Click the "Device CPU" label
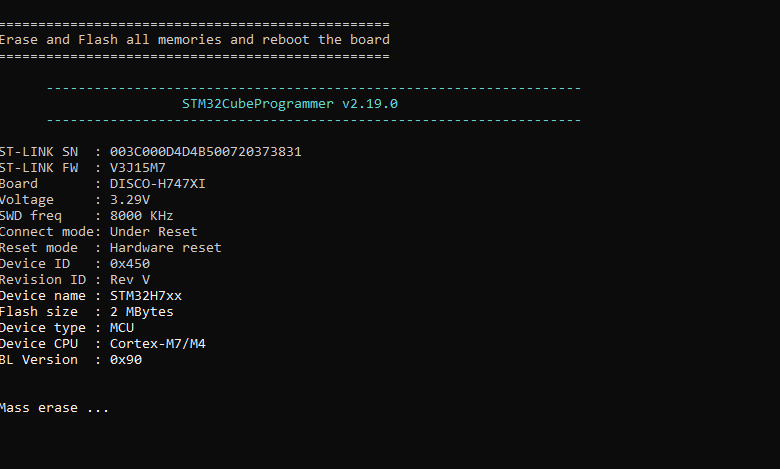 click(x=38, y=344)
